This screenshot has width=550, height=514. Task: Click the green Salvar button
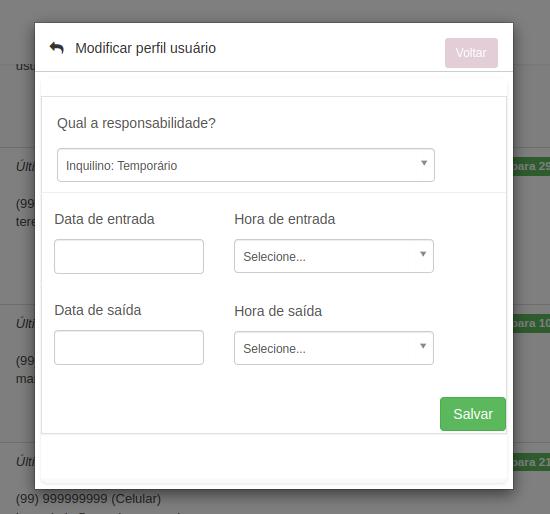coord(473,414)
